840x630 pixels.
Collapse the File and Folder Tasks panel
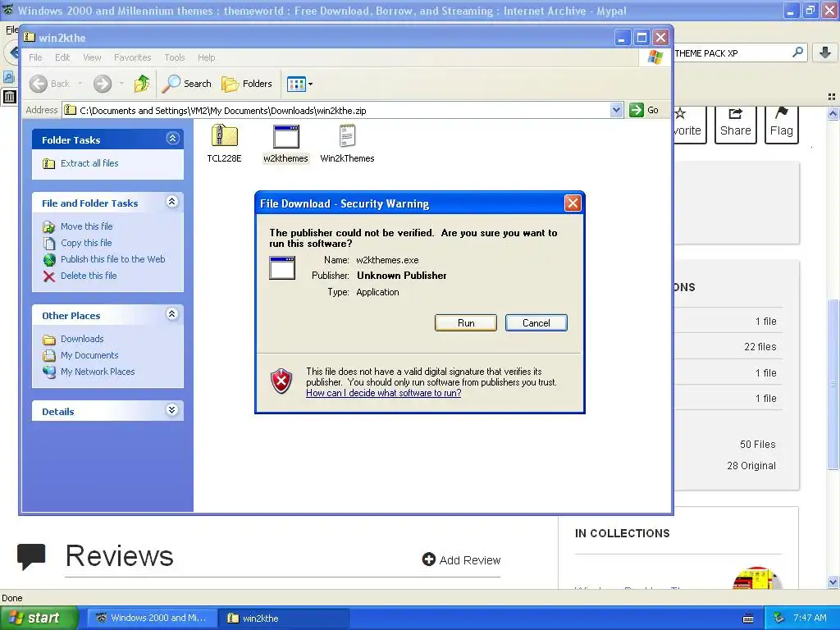[x=172, y=202]
